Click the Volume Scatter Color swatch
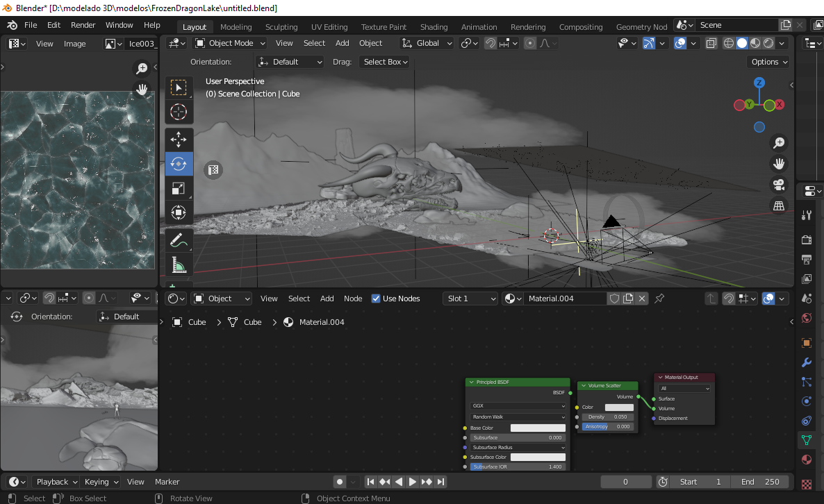824x504 pixels. pyautogui.click(x=619, y=408)
